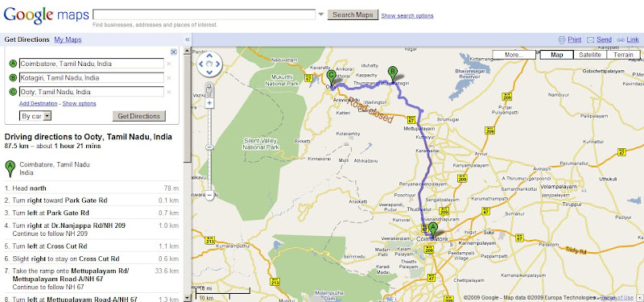This screenshot has width=644, height=302.
Task: Open the My Maps tab
Action: (68, 39)
